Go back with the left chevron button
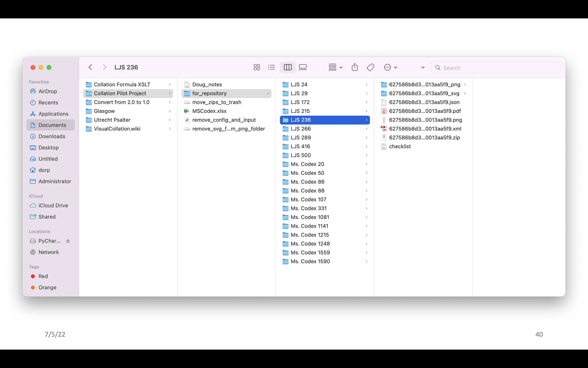The width and height of the screenshot is (588, 368). [x=90, y=67]
